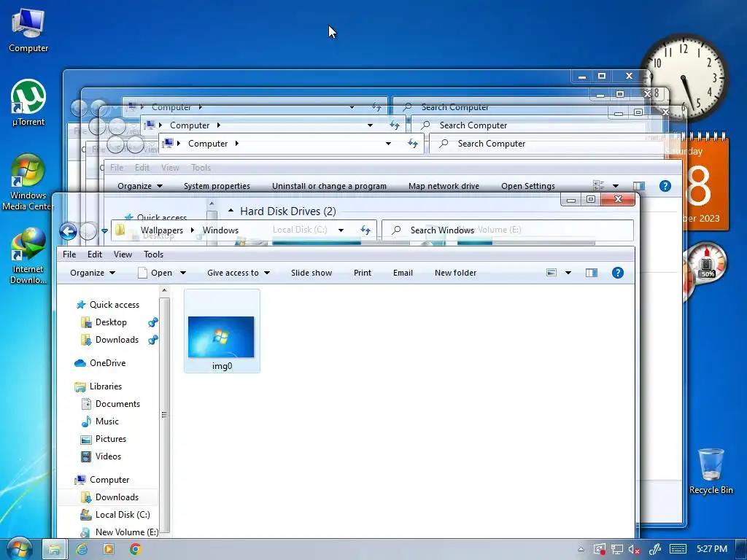Click the clock gadget on desktop
The image size is (747, 560).
[684, 77]
